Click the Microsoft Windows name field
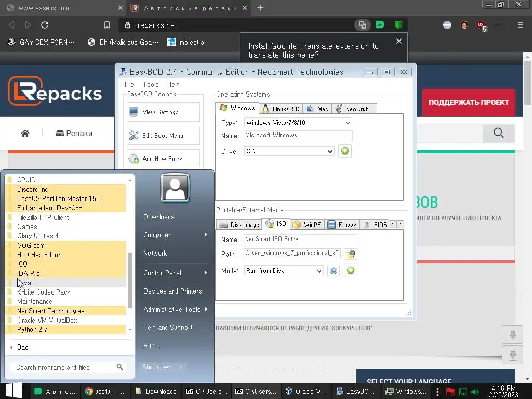532x399 pixels. (x=298, y=136)
